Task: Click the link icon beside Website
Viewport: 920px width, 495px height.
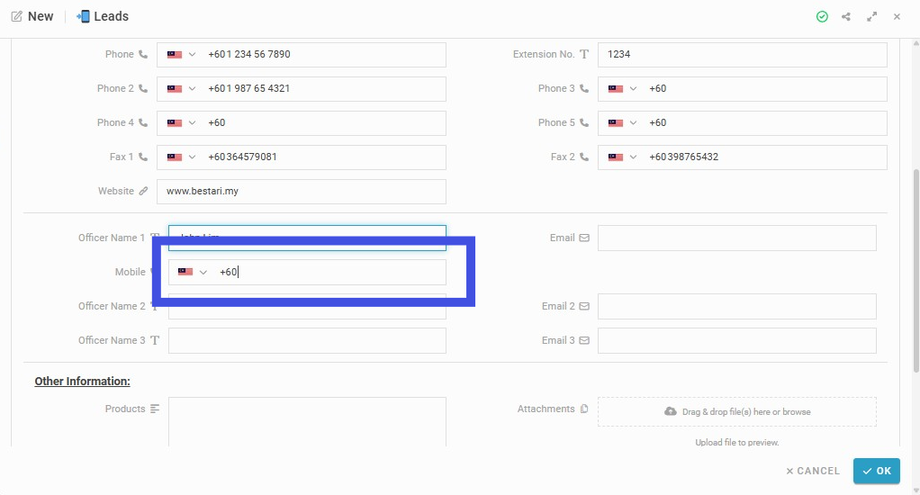Action: 143,191
